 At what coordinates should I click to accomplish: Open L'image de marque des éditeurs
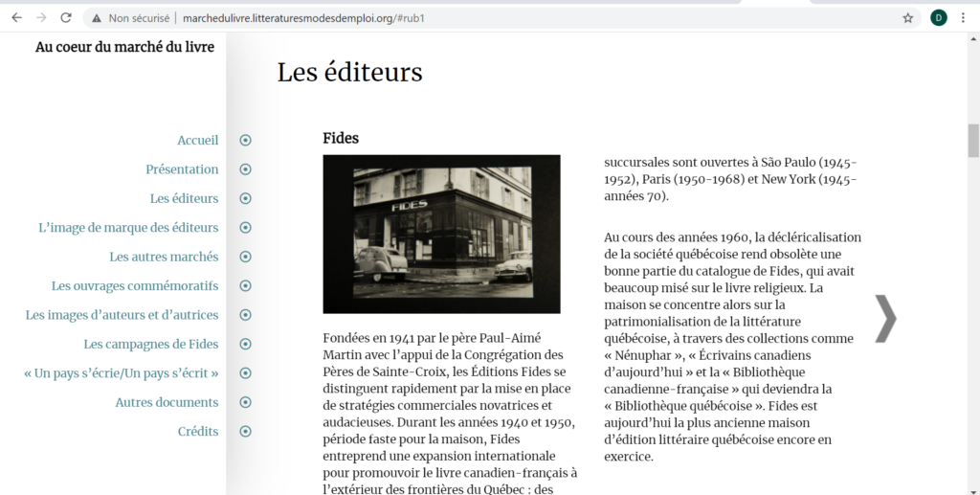pyautogui.click(x=128, y=228)
